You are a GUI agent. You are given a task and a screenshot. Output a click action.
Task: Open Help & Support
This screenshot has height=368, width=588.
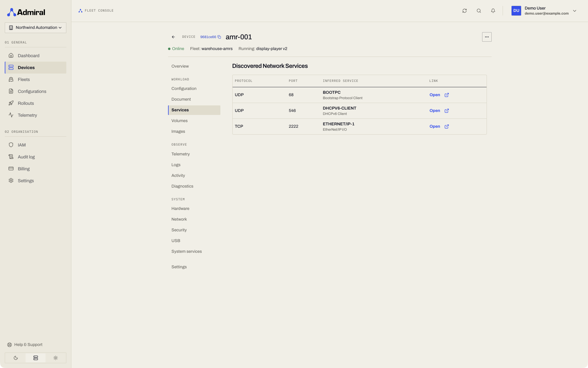[x=25, y=345]
